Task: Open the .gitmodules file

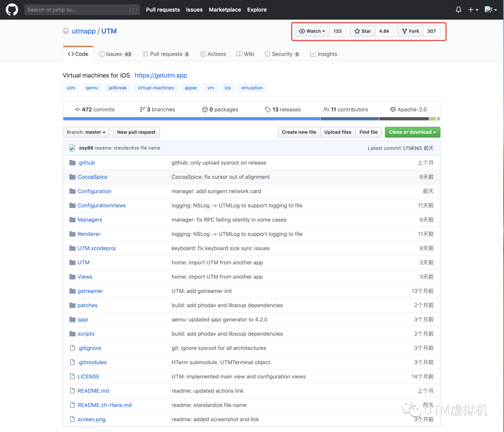Action: pyautogui.click(x=92, y=362)
